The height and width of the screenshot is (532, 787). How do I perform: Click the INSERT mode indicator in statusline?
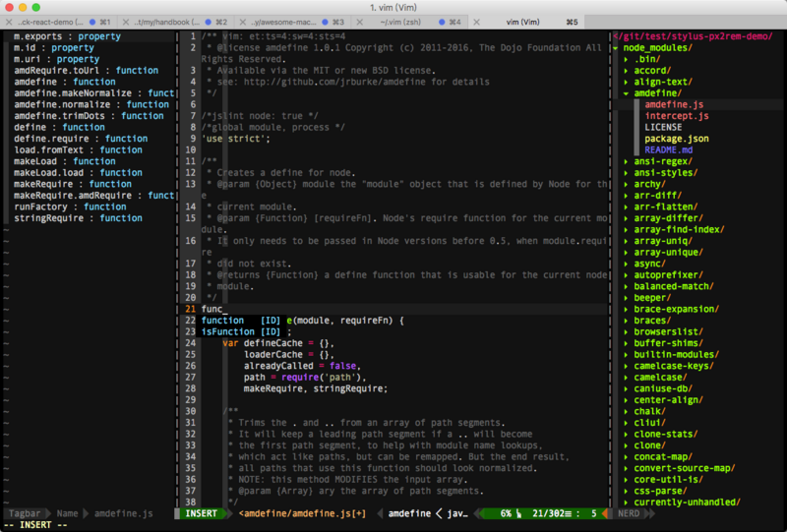pyautogui.click(x=203, y=513)
